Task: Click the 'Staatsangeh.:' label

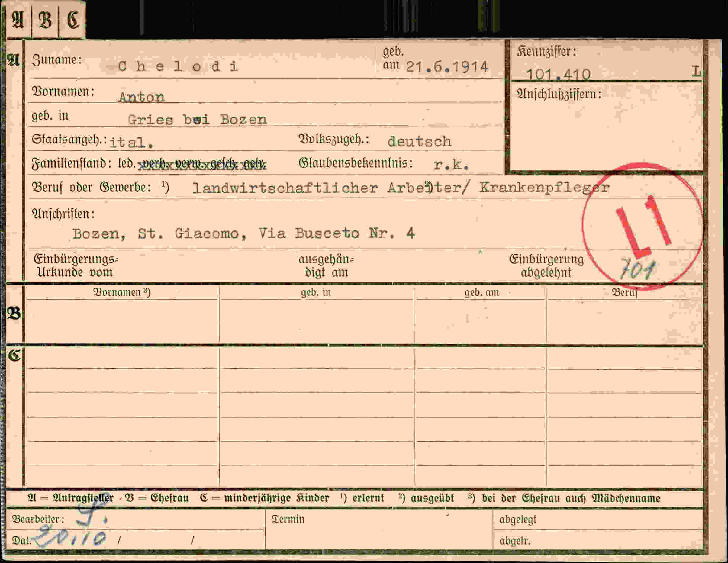Action: pos(69,139)
